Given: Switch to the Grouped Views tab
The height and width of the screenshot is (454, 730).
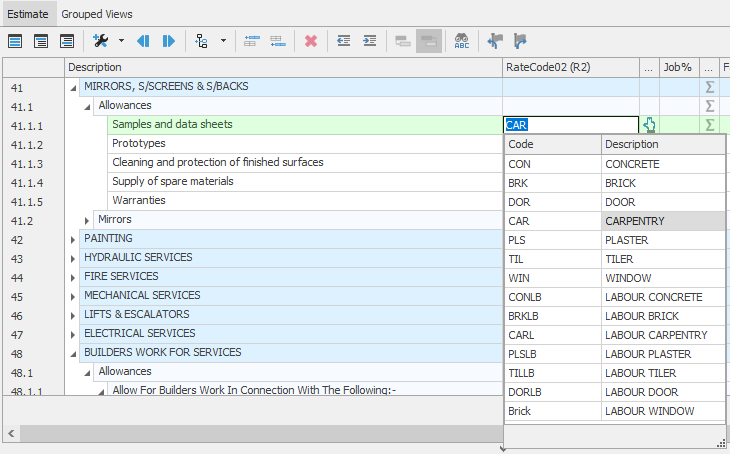Looking at the screenshot, I should tap(97, 14).
